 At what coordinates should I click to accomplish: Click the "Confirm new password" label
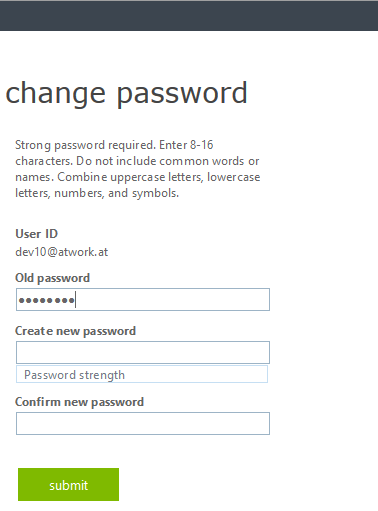(x=79, y=402)
